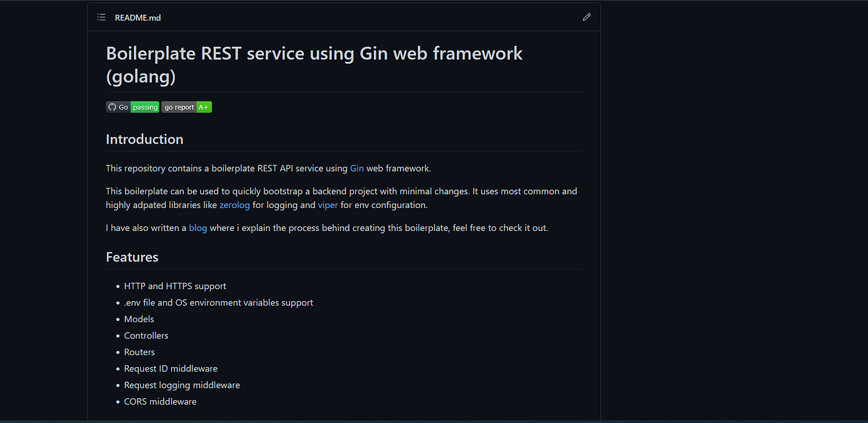This screenshot has width=868, height=423.
Task: Follow the zerolog logging library link
Action: (234, 204)
